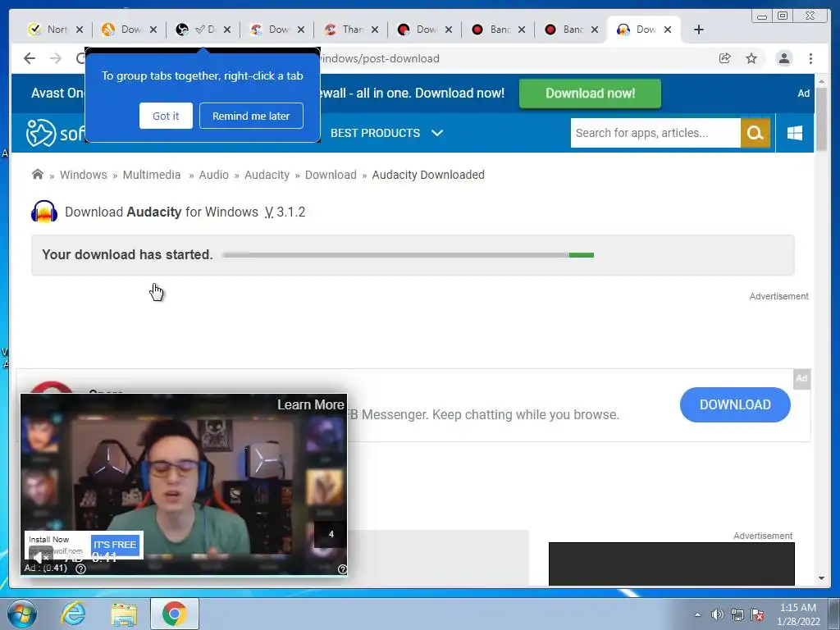840x630 pixels.
Task: Unmute the video ad speaker icon
Action: pyautogui.click(x=41, y=557)
